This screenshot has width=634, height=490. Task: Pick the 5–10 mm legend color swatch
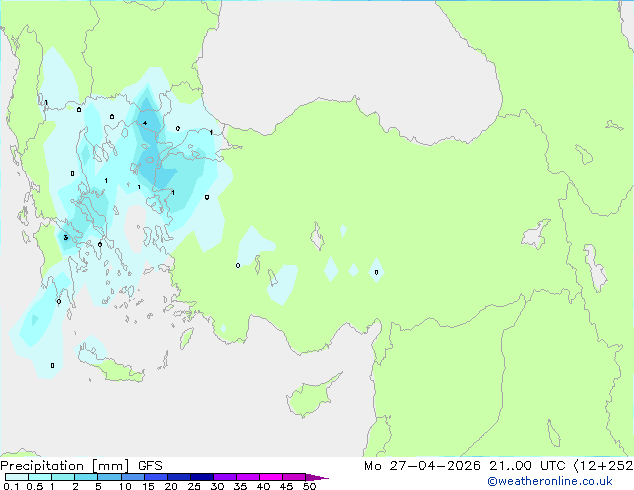pyautogui.click(x=109, y=477)
